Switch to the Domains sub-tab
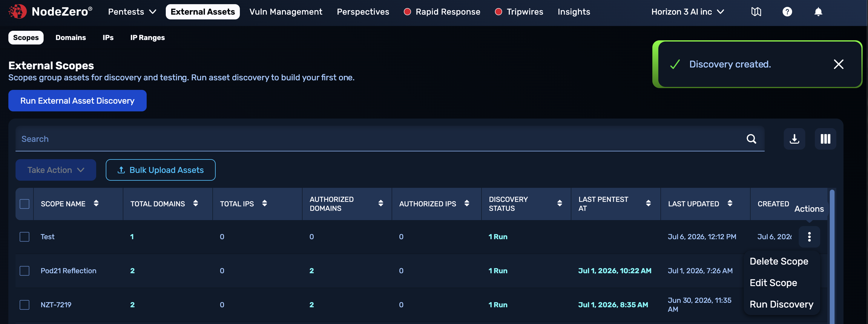 point(71,37)
